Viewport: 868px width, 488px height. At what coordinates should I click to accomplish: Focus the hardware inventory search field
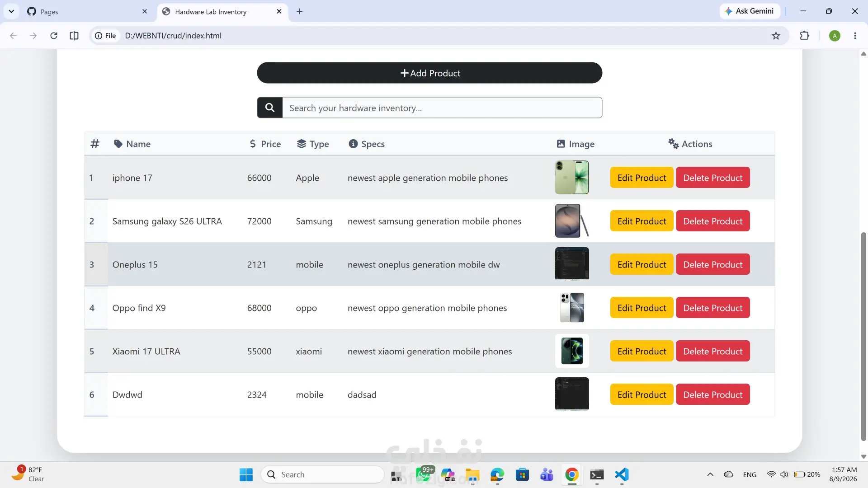(442, 108)
